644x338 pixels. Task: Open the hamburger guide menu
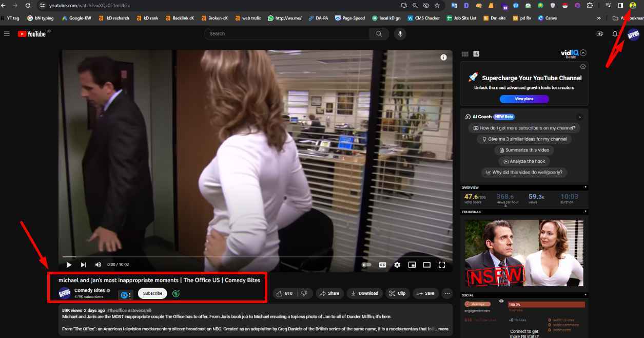pyautogui.click(x=7, y=34)
